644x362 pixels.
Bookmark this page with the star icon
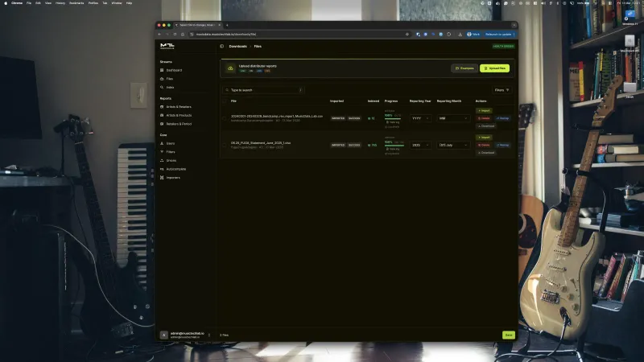(407, 34)
